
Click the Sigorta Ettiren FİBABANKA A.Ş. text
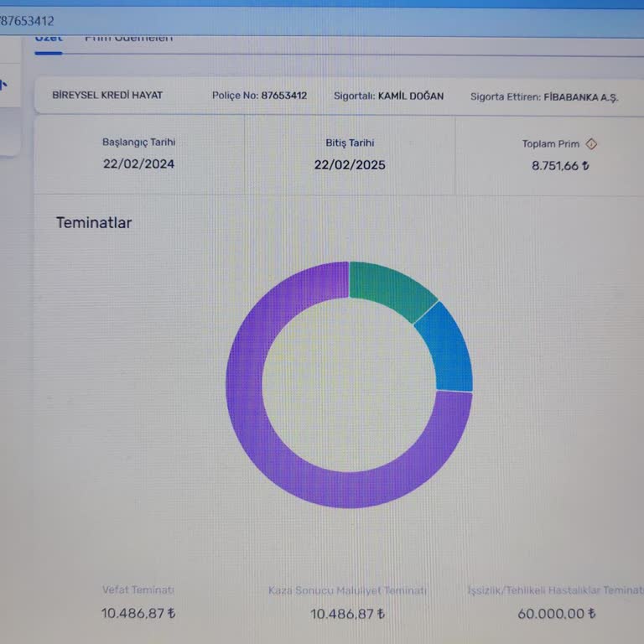coord(580,97)
